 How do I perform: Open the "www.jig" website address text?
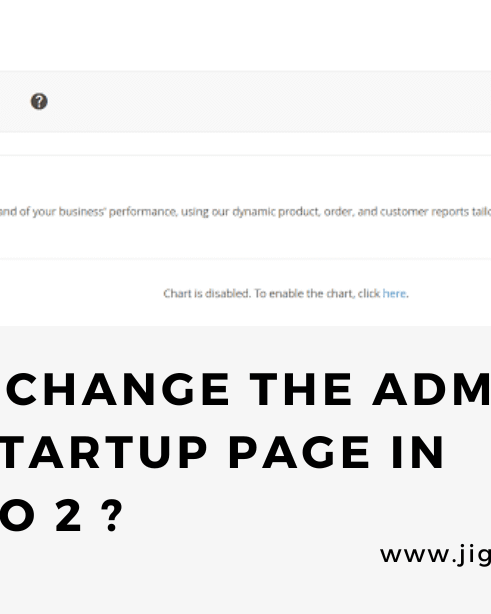(435, 555)
